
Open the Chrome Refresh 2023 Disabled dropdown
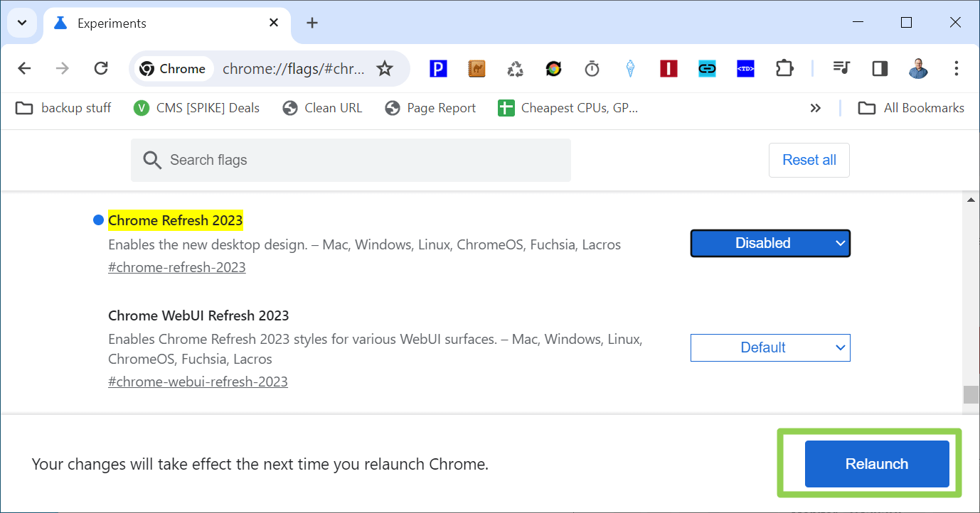click(770, 243)
